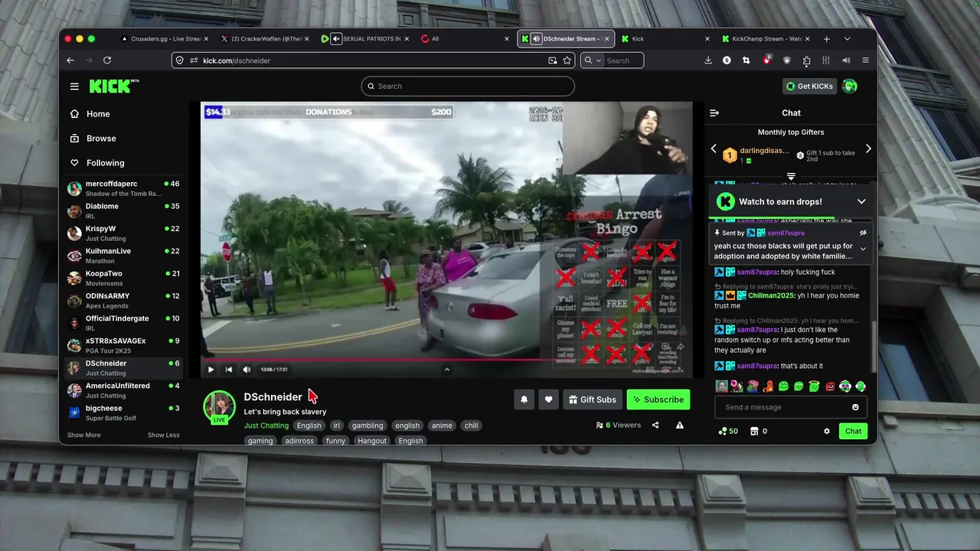Open the emoji picker in message box
Image resolution: width=980 pixels, height=551 pixels.
click(855, 407)
